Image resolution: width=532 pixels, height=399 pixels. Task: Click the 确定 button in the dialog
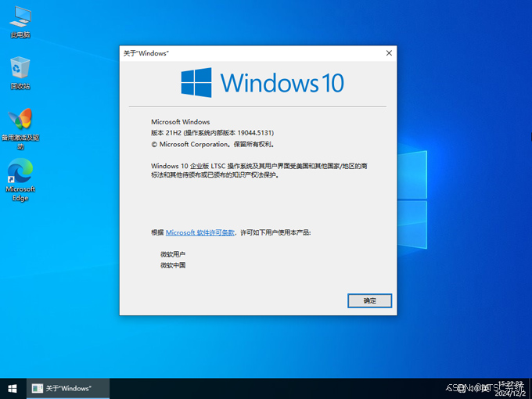point(369,300)
